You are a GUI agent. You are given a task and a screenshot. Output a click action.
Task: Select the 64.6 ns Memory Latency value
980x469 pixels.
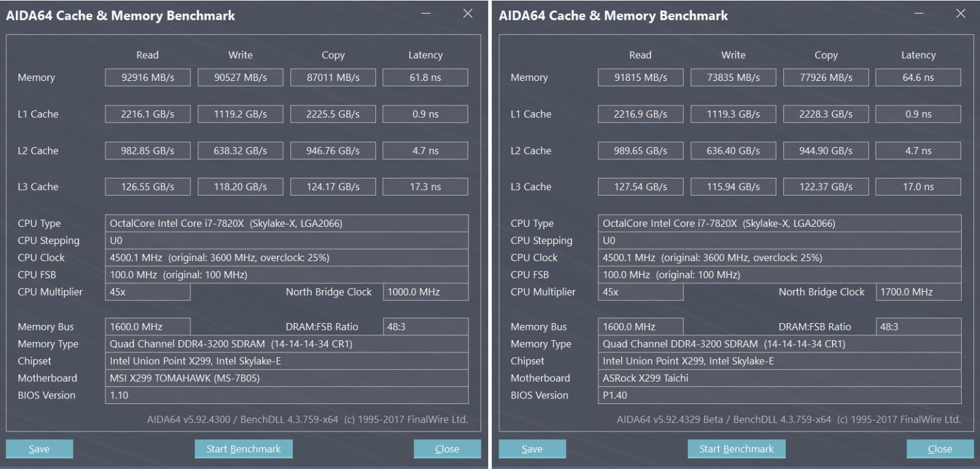(x=918, y=77)
